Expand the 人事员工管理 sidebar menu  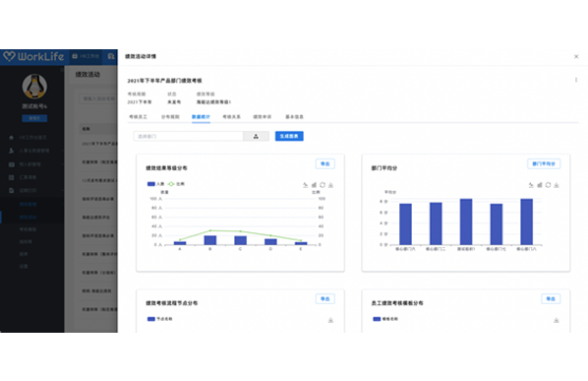point(34,151)
